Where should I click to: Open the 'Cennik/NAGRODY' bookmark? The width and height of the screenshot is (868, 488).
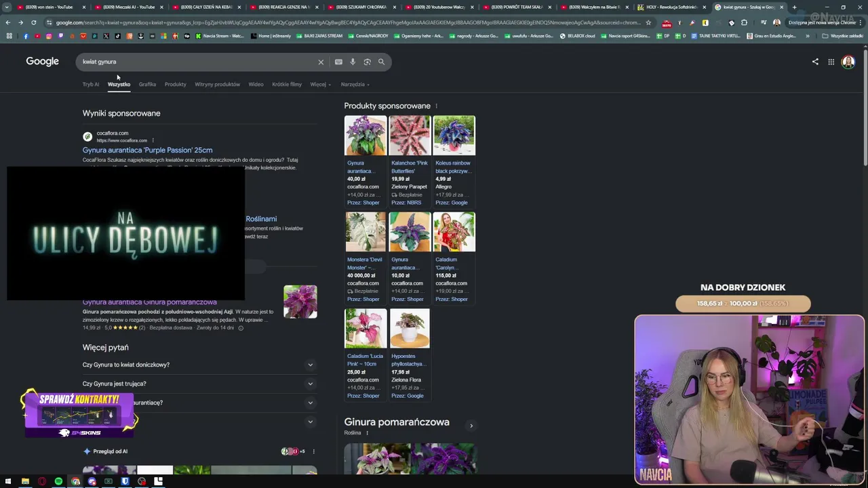point(368,36)
